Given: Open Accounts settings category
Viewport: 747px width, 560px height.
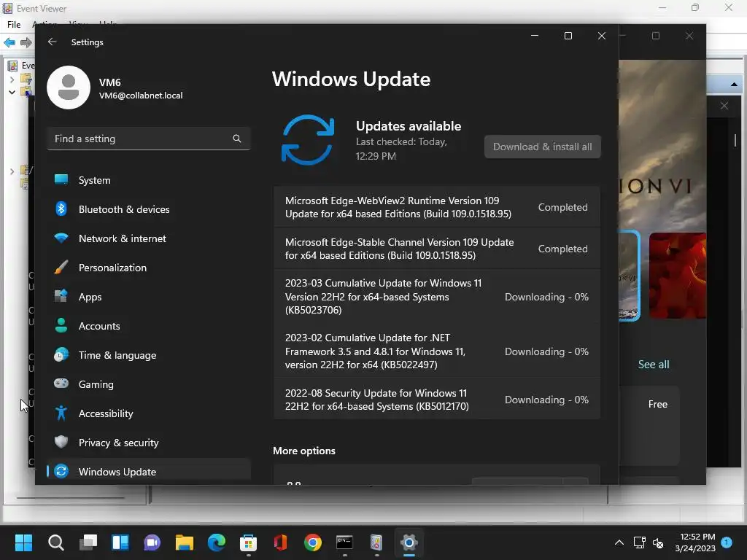Looking at the screenshot, I should tap(149, 326).
